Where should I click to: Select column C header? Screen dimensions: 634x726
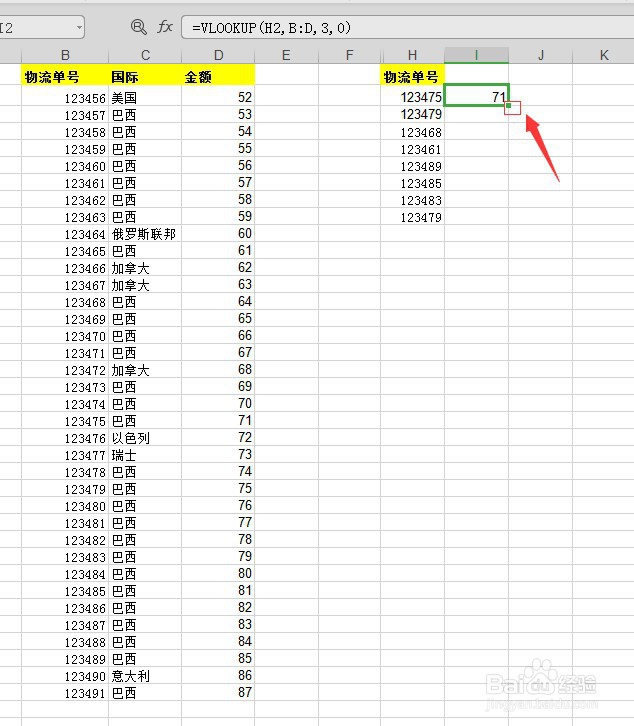145,56
